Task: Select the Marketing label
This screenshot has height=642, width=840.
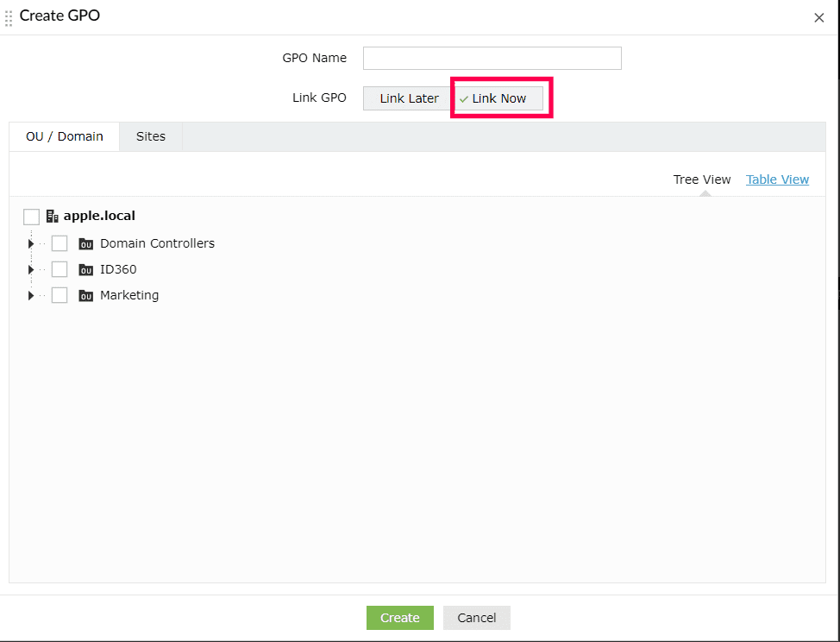Action: click(x=129, y=295)
